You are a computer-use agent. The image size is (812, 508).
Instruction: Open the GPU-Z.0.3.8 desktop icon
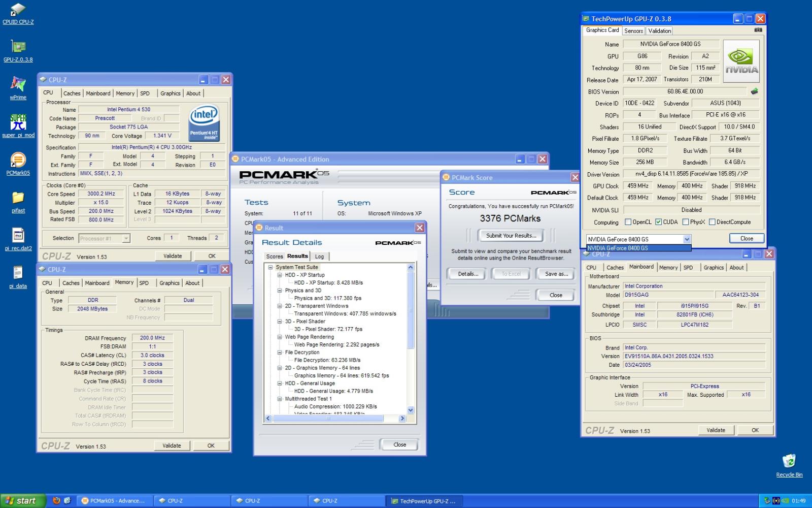18,51
